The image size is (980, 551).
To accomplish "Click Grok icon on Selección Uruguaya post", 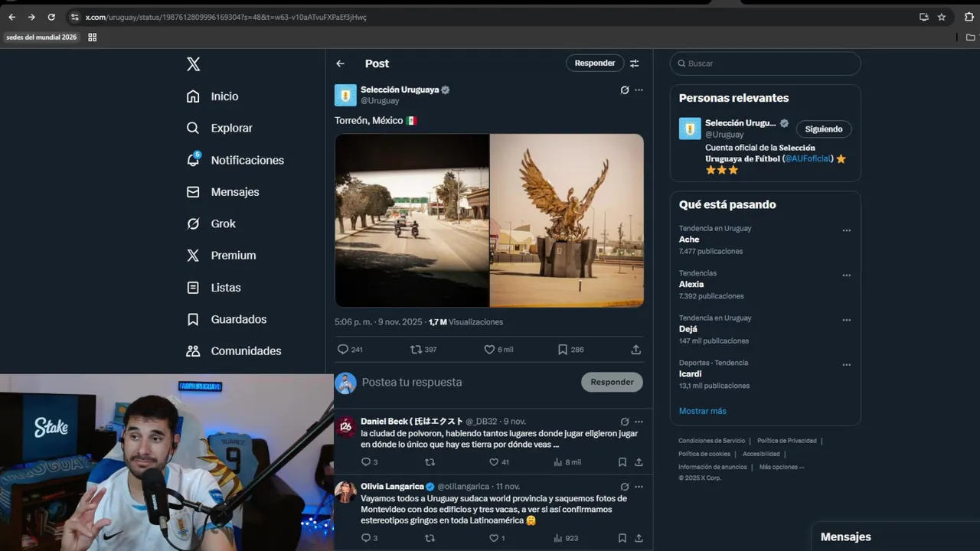I will 625,90.
